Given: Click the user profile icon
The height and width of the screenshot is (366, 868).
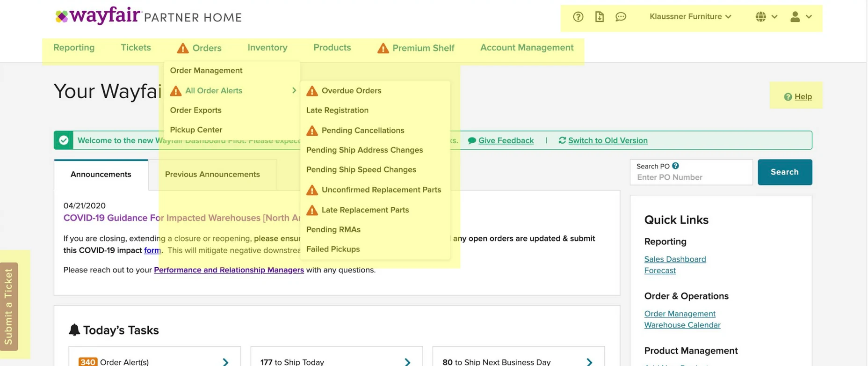Looking at the screenshot, I should pyautogui.click(x=795, y=17).
